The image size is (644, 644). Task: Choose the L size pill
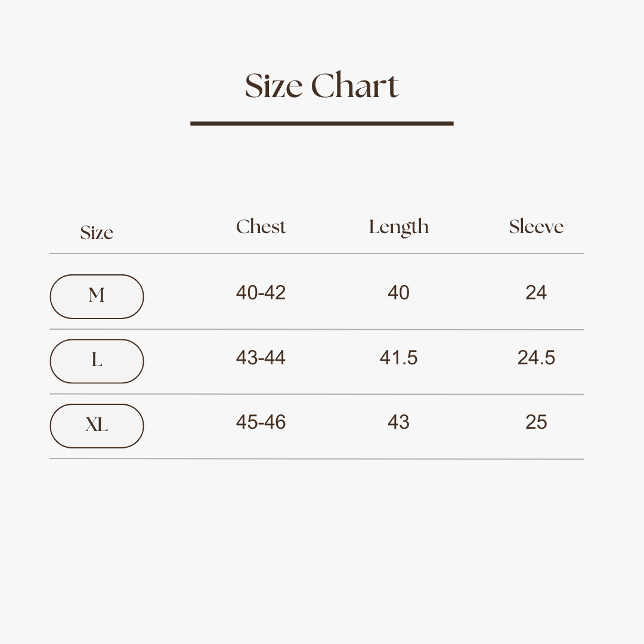point(97,361)
